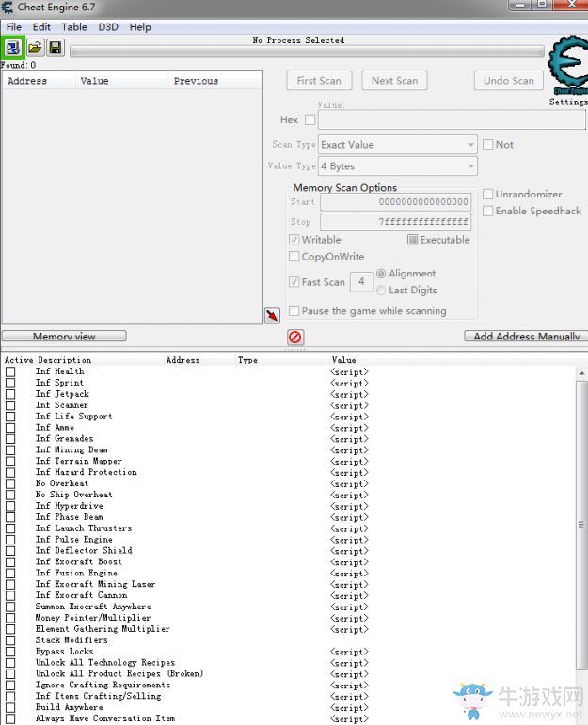The height and width of the screenshot is (725, 588).
Task: Activate the Stack Modifiers checkbox
Action: 10,640
